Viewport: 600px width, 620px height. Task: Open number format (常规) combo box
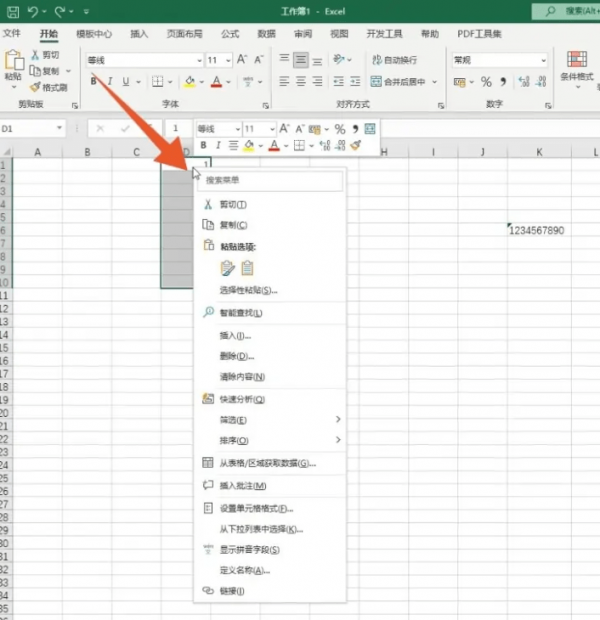point(500,60)
